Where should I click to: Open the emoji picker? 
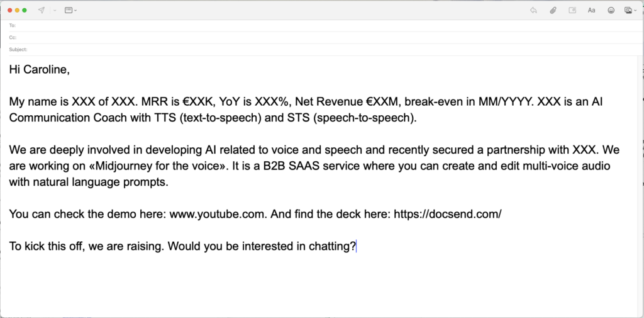(610, 10)
